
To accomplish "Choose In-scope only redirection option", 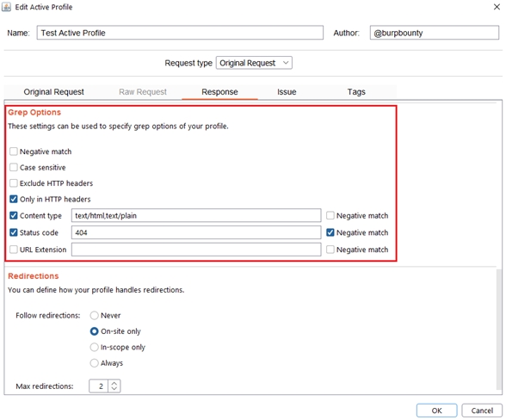I will (95, 347).
